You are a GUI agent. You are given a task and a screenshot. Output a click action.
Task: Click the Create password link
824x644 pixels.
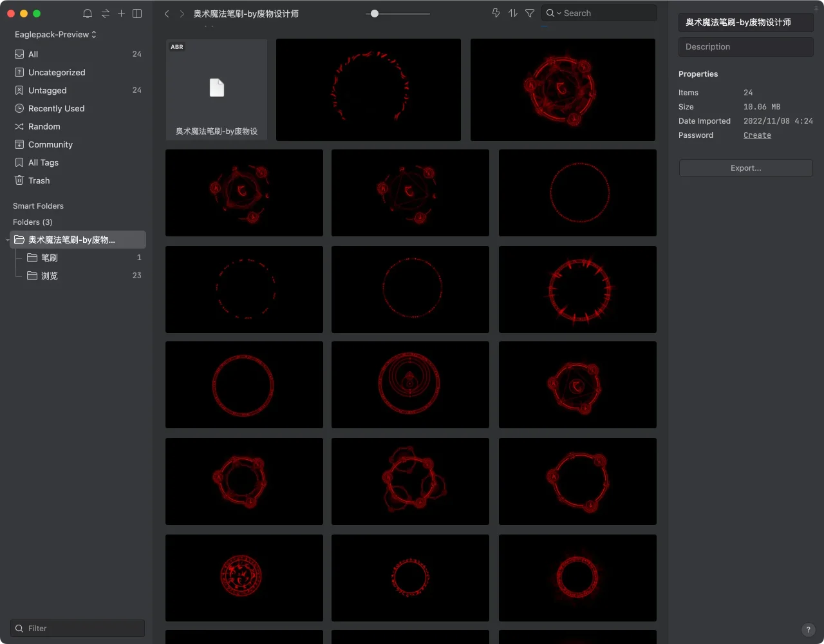point(757,135)
